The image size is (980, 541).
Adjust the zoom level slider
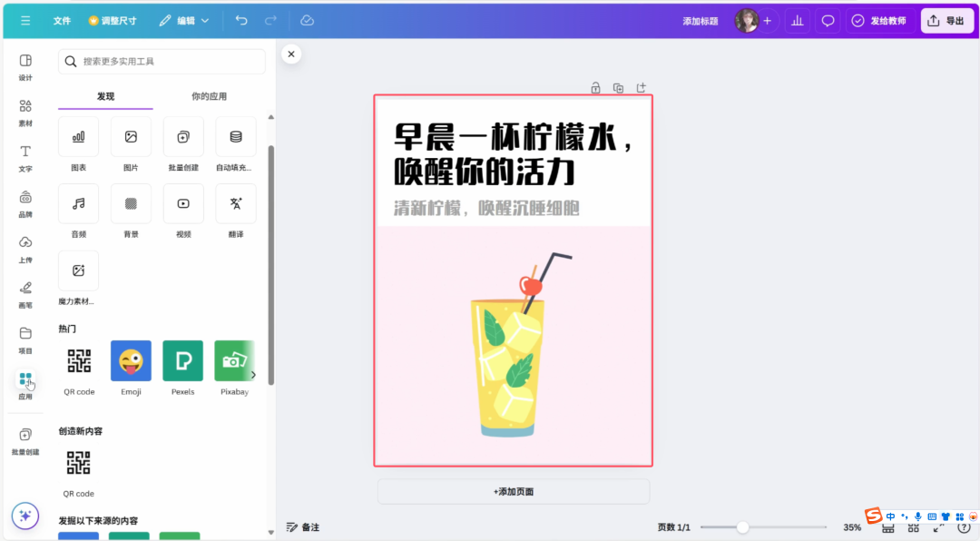tap(744, 526)
